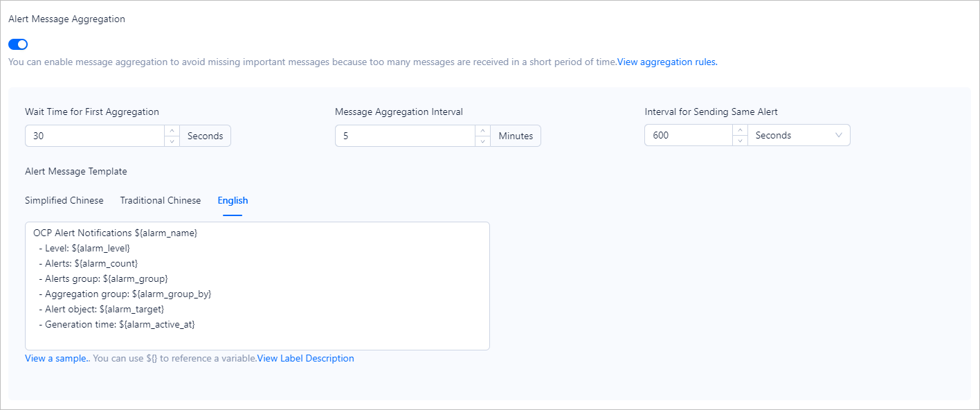Select the English template tab
The height and width of the screenshot is (410, 980).
coord(233,200)
